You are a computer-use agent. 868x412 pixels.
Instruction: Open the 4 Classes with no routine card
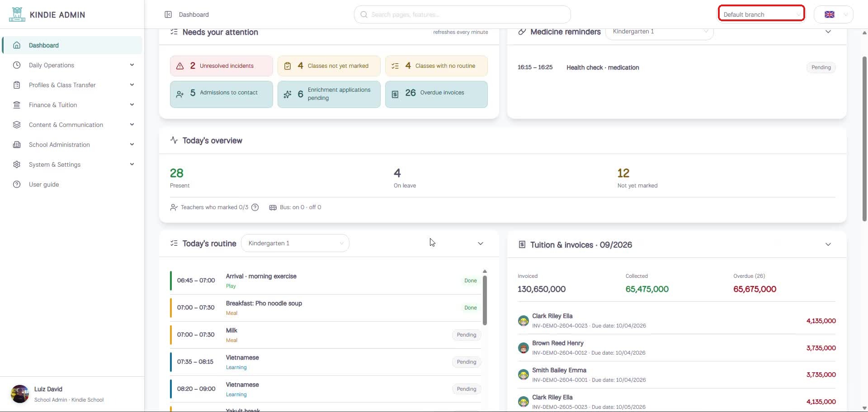tap(436, 66)
